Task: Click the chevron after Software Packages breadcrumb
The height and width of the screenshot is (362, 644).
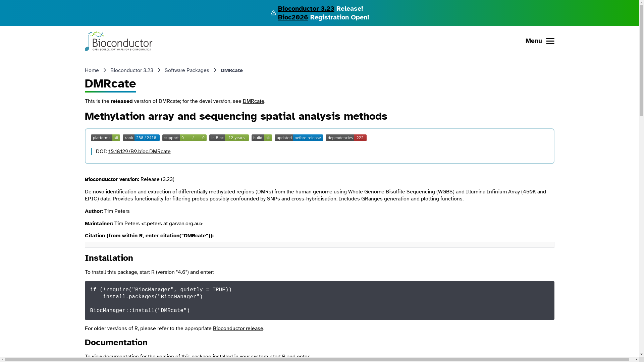Action: point(215,70)
